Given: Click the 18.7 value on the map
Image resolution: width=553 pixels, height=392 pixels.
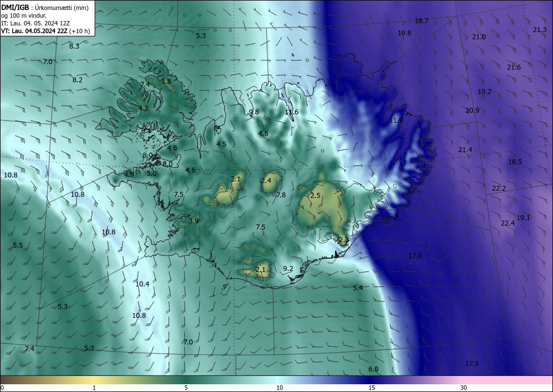Looking at the screenshot, I should 421,21.
